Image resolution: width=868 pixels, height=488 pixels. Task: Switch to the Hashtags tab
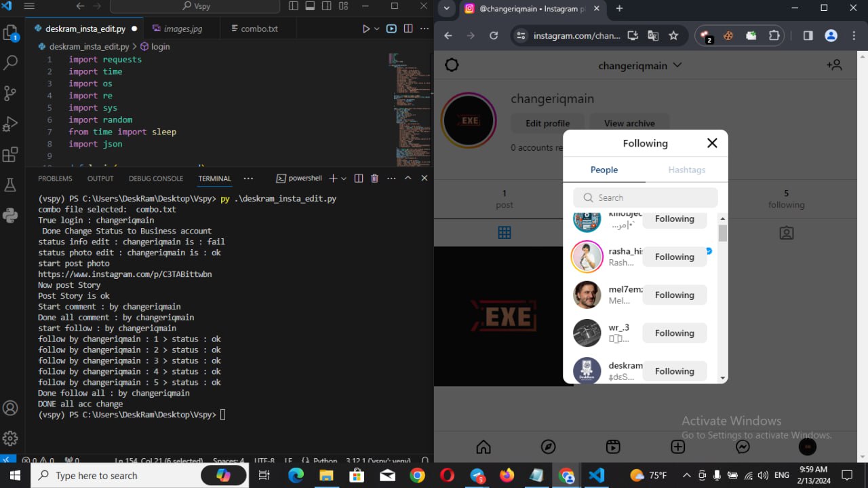(x=686, y=170)
